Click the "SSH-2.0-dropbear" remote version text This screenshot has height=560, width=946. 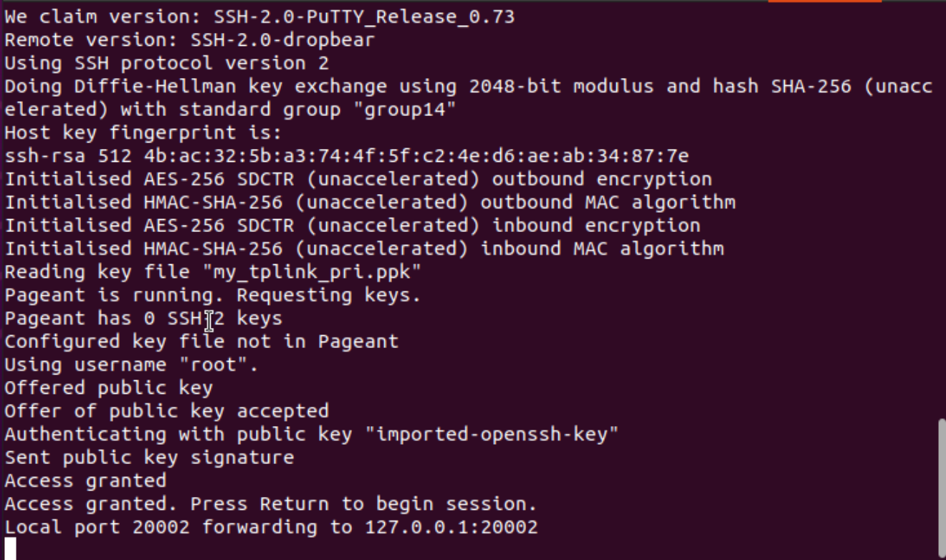[282, 39]
